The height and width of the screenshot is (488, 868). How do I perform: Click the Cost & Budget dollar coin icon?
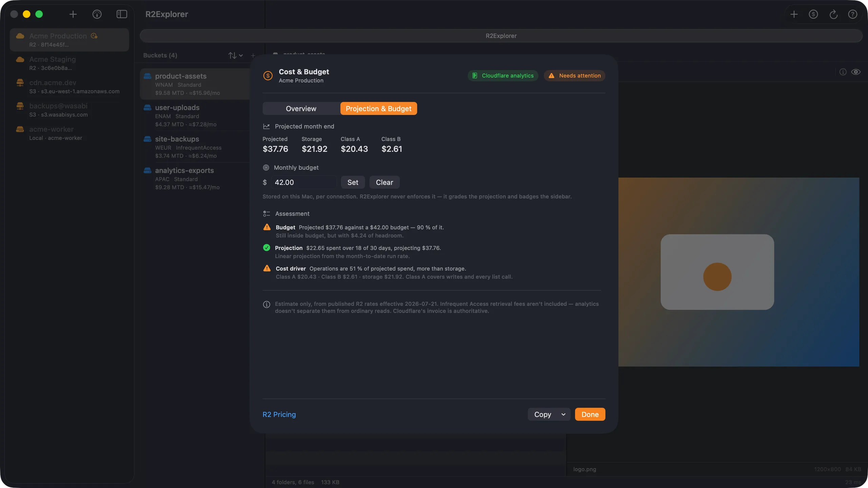268,76
